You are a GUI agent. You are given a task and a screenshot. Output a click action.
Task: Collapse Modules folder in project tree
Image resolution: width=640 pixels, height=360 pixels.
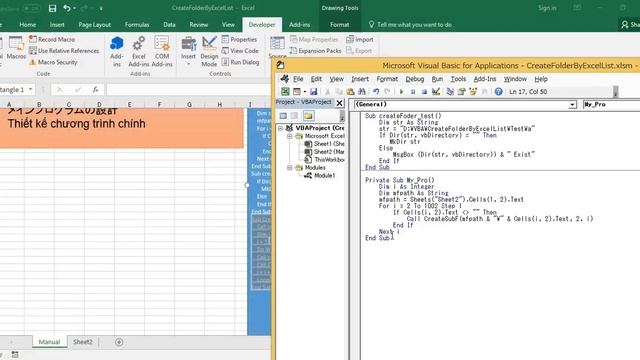(290, 168)
